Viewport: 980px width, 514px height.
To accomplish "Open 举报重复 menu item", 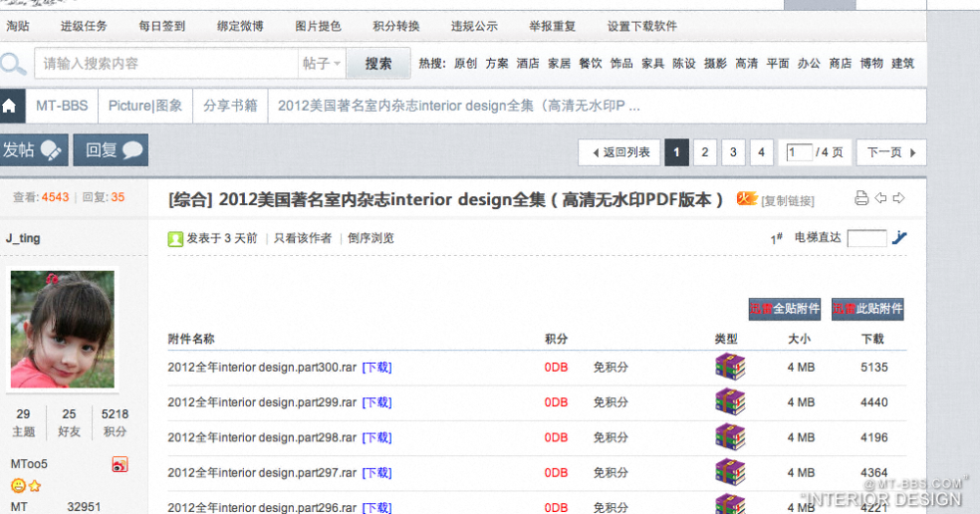I will click(x=553, y=26).
